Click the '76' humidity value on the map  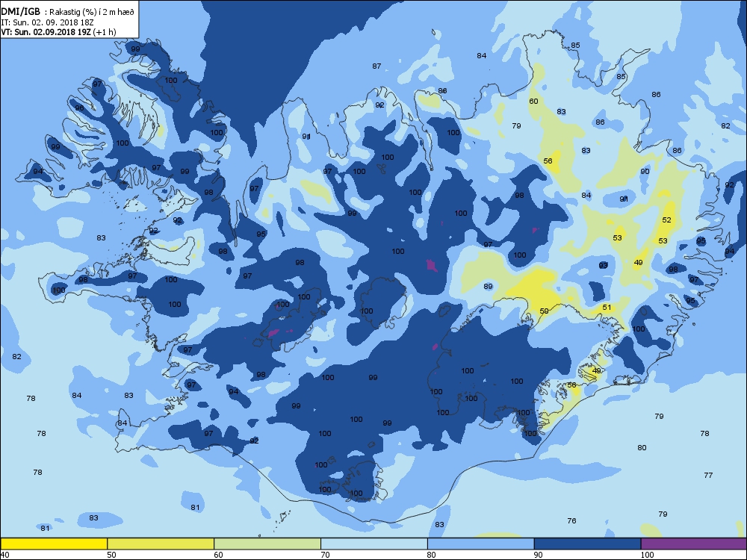click(x=571, y=521)
